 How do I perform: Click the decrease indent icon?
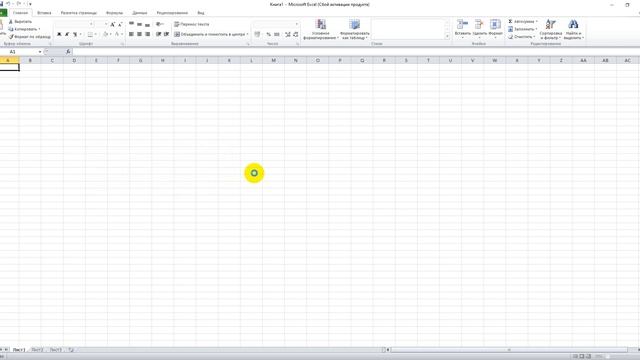coord(158,34)
